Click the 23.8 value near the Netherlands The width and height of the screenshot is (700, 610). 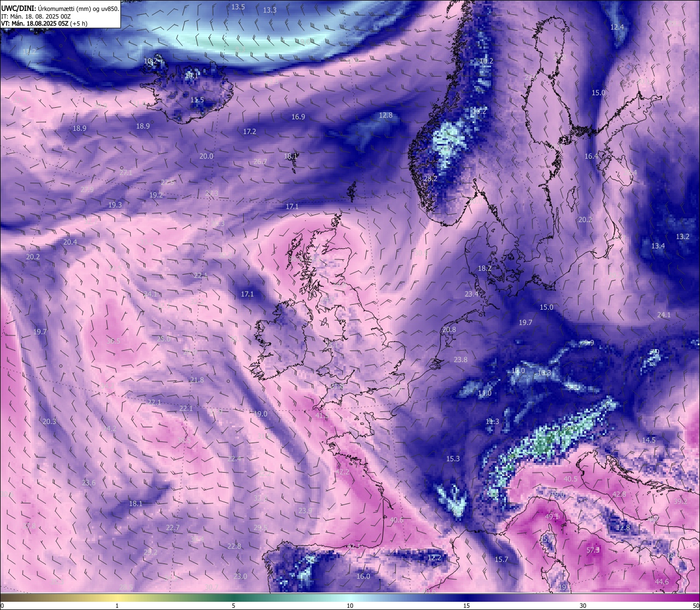pos(460,359)
